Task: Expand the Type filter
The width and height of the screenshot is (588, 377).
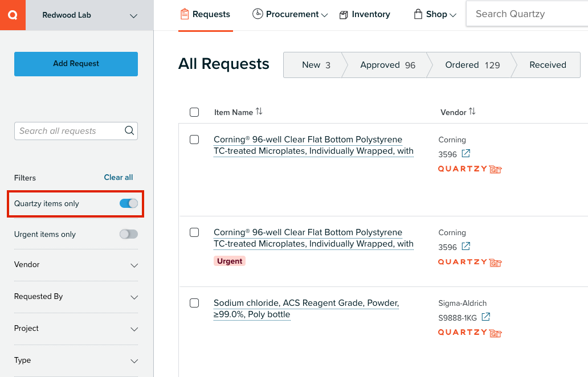Action: tap(76, 360)
